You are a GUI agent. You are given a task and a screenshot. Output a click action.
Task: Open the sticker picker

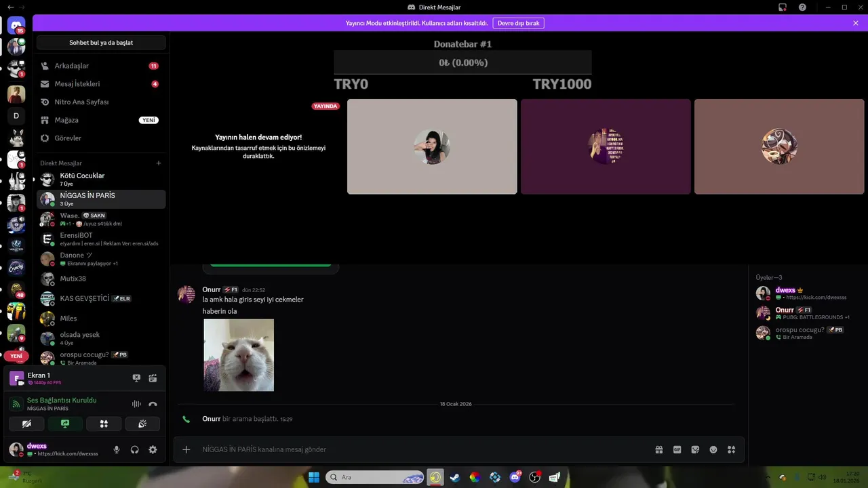point(695,449)
